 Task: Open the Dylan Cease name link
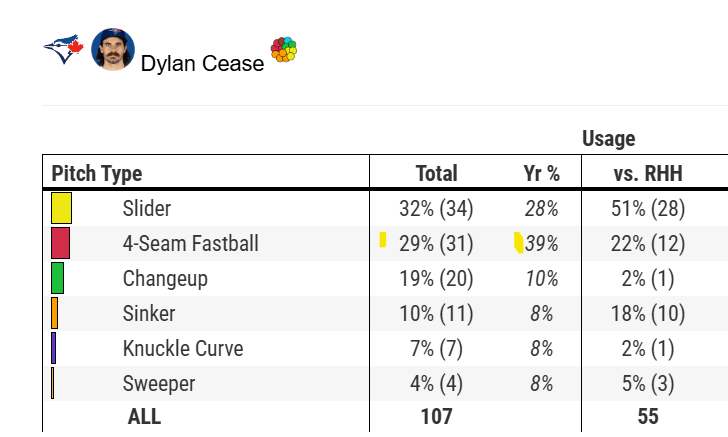[x=202, y=63]
